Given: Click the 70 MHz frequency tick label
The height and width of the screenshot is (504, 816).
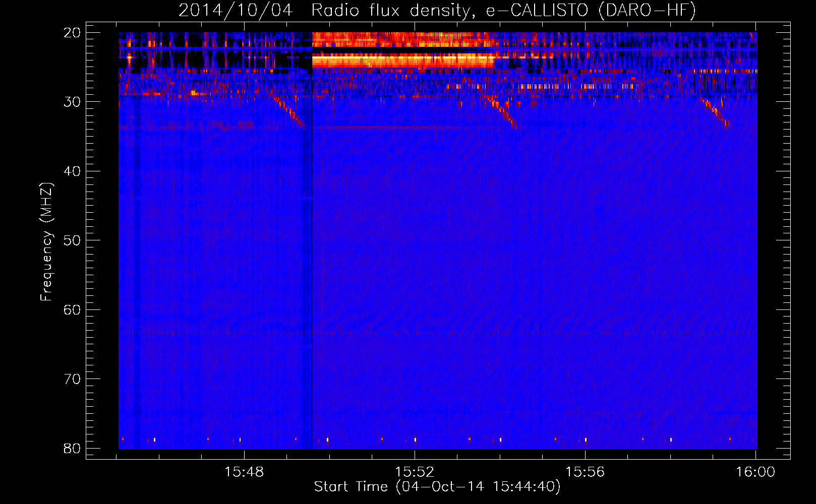Looking at the screenshot, I should pos(73,379).
